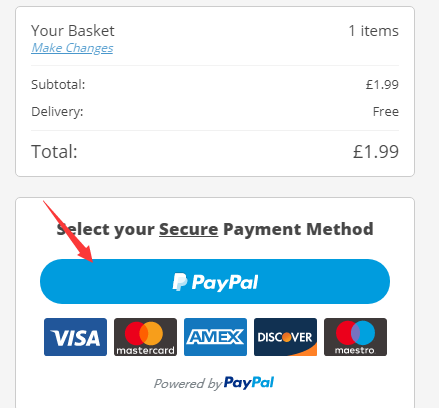This screenshot has height=408, width=439.
Task: Open the Make Changes link
Action: pyautogui.click(x=72, y=48)
